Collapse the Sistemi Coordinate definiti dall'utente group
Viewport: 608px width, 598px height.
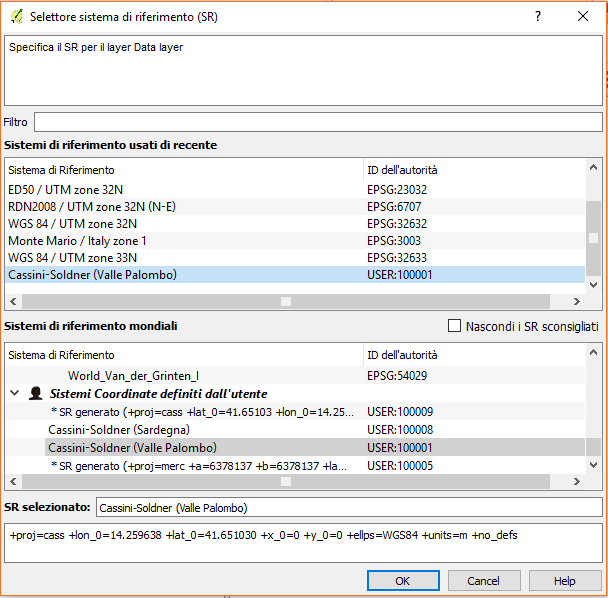(14, 394)
